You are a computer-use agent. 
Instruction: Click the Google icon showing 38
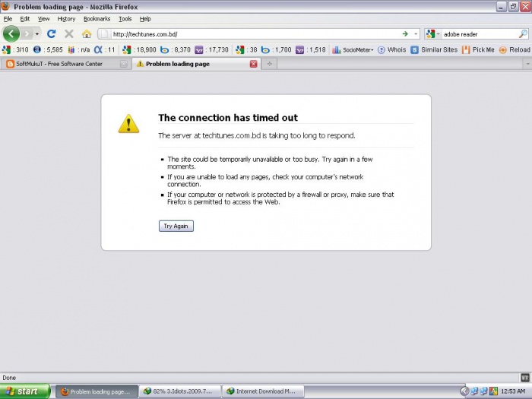(x=240, y=50)
